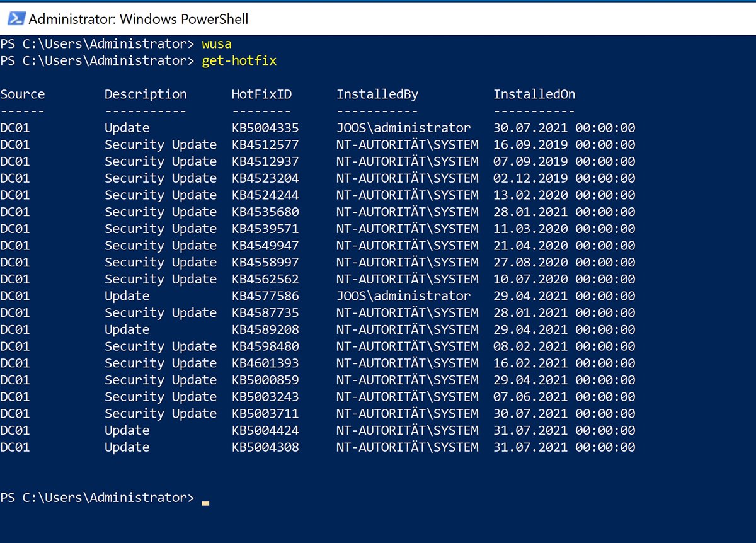Click the InstalledBy column header

(377, 94)
